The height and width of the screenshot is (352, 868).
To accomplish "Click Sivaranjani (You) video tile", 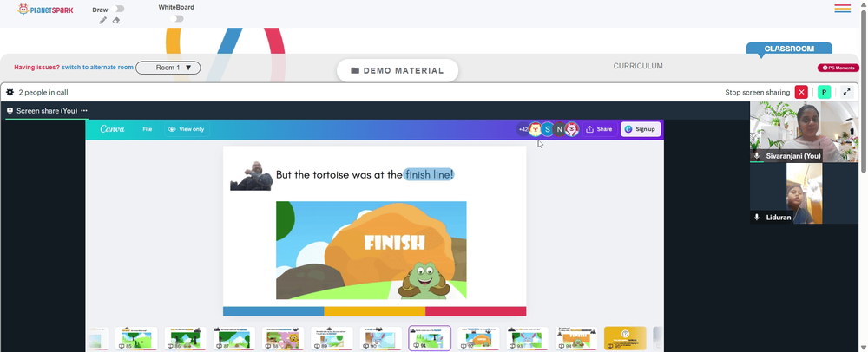I will point(805,132).
